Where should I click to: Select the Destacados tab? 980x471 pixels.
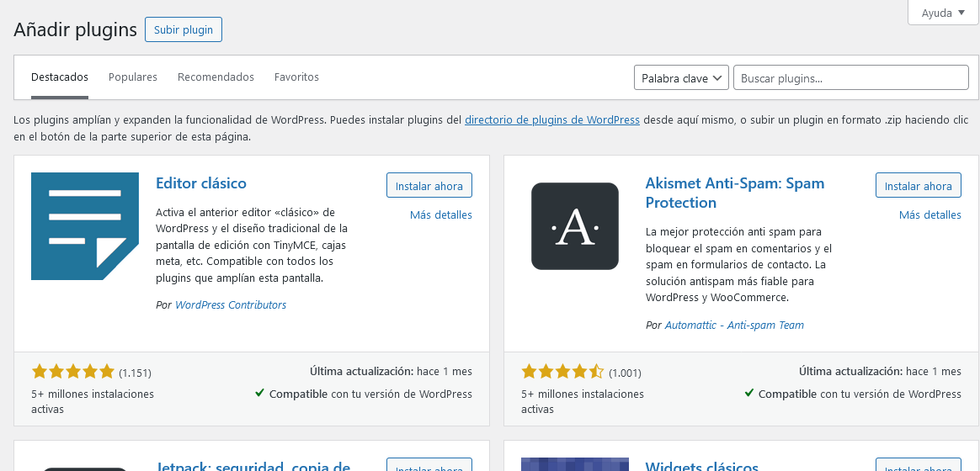point(60,77)
